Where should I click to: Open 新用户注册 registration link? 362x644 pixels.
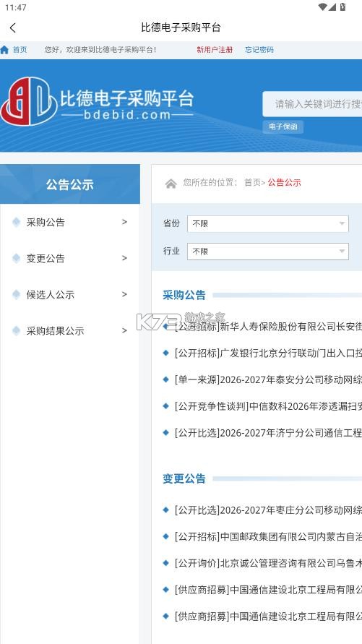215,50
